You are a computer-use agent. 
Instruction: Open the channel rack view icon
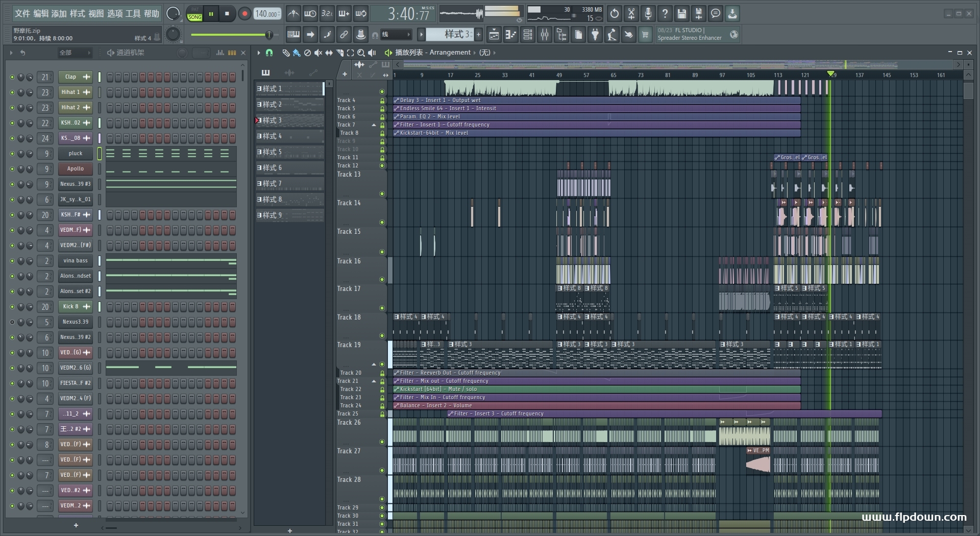point(528,35)
